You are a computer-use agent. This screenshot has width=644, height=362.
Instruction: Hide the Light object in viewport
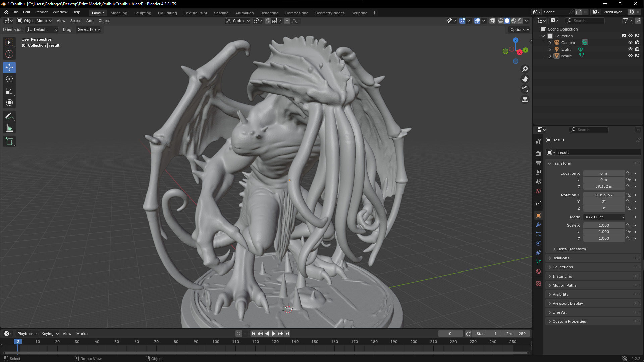pos(630,49)
